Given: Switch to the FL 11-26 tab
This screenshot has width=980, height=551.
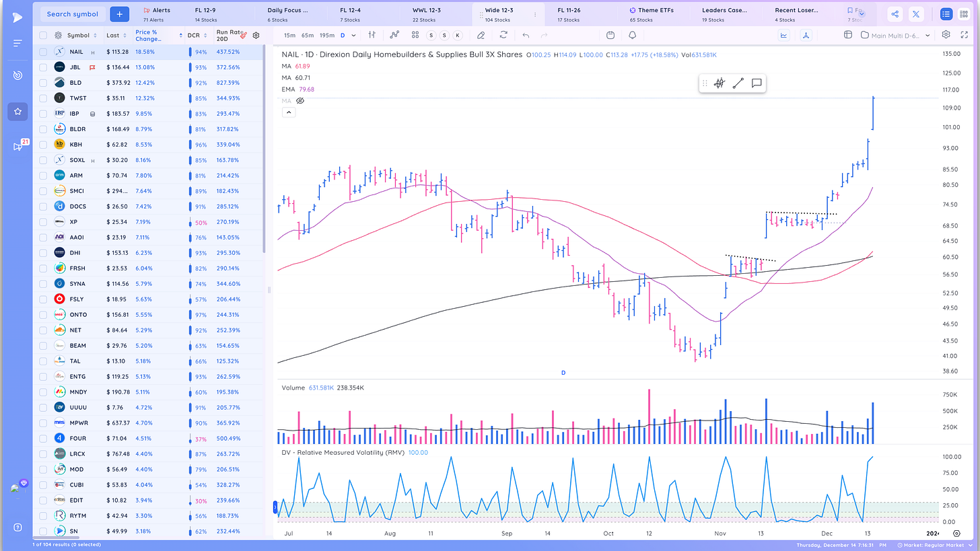Looking at the screenshot, I should click(x=569, y=13).
